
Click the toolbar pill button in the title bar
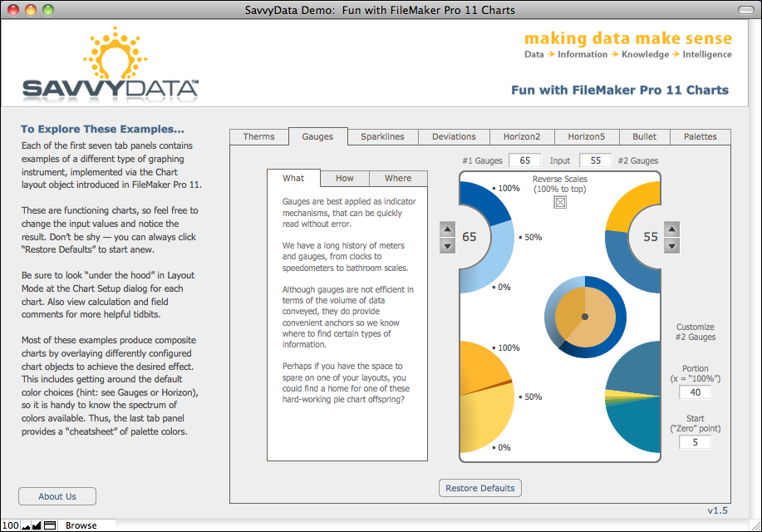[746, 10]
